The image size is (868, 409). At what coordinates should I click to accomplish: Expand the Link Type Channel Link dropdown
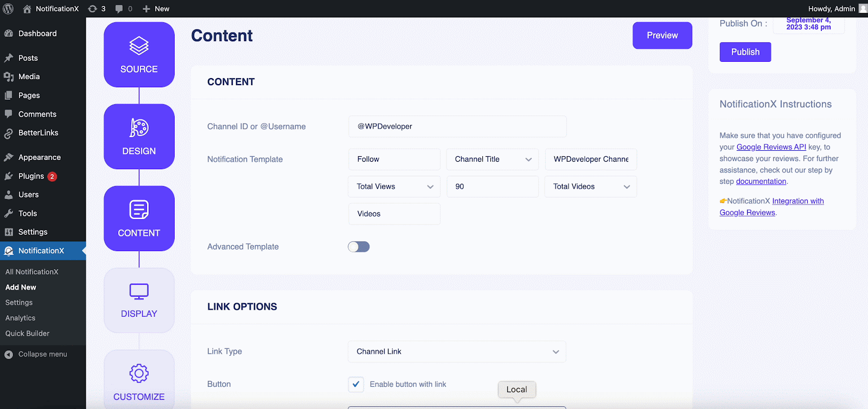[x=457, y=352]
